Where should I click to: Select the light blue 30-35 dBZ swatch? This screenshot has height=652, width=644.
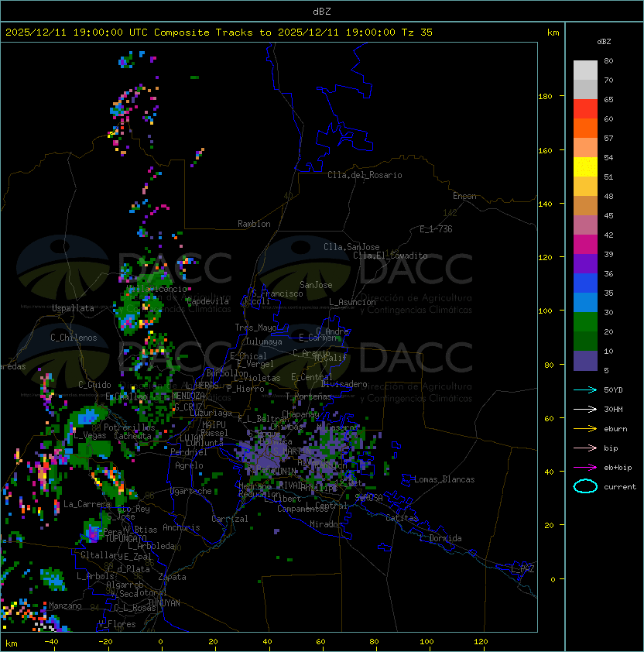click(585, 302)
